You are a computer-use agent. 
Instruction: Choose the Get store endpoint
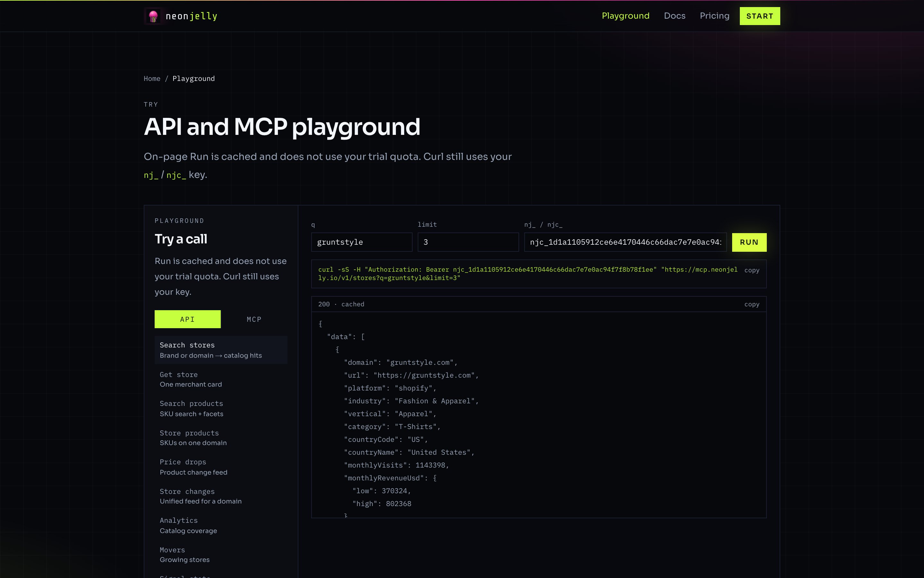(x=221, y=379)
